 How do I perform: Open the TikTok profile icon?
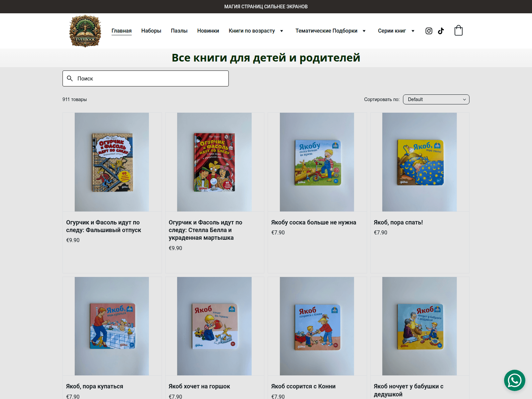coord(441,31)
